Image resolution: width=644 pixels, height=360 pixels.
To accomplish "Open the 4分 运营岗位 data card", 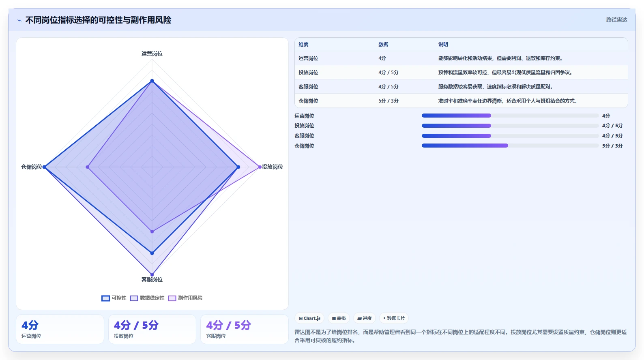I will pyautogui.click(x=60, y=329).
